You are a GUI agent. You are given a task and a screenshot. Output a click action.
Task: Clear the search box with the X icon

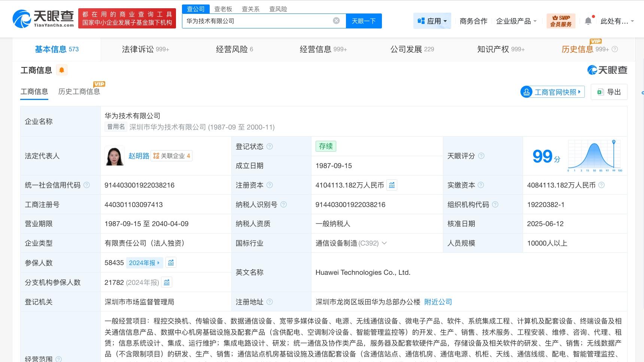click(x=336, y=21)
